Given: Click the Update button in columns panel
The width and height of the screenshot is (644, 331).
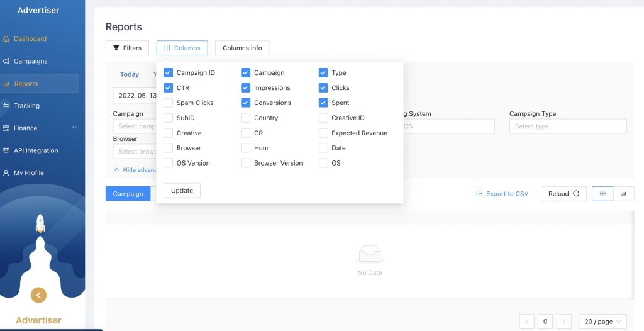Looking at the screenshot, I should (182, 191).
